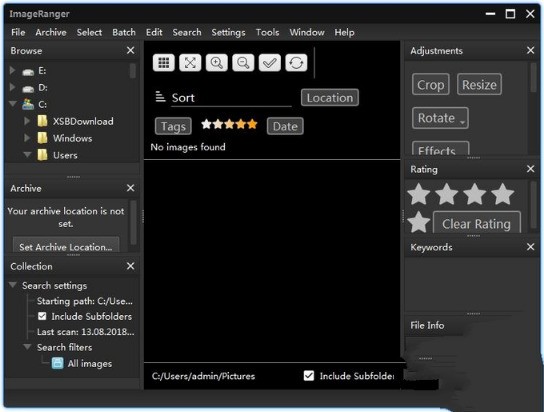This screenshot has width=544, height=412.
Task: Open the Rotate dropdown
Action: click(x=440, y=118)
